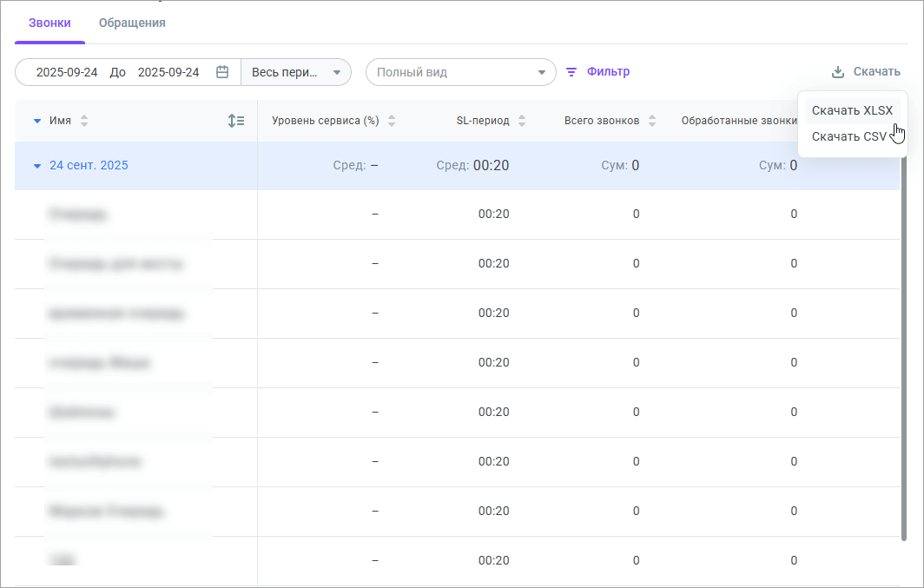Screen dimensions: 924x588
Task: Sort by SL-период column arrows
Action: point(522,121)
